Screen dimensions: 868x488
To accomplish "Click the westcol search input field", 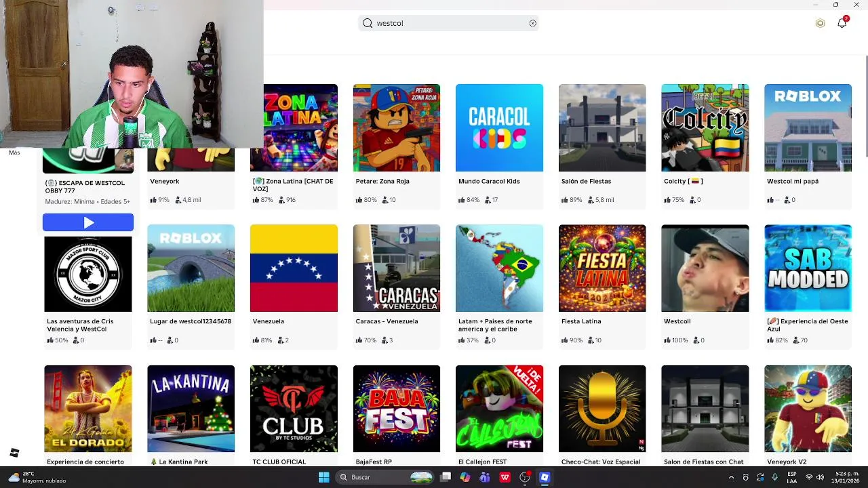I will [448, 23].
